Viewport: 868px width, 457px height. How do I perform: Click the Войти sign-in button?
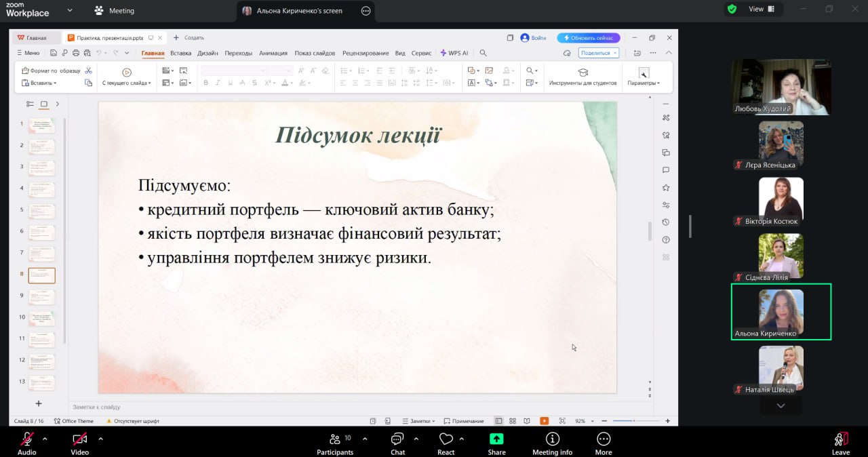tap(534, 38)
